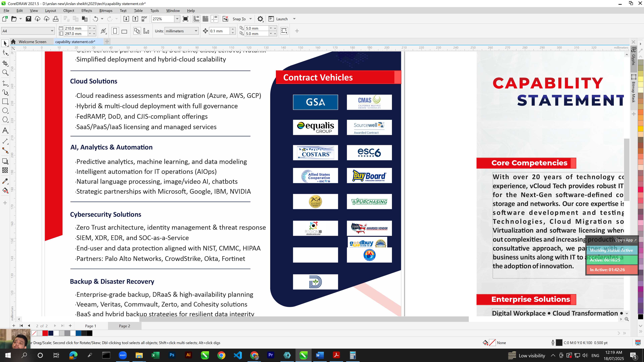
Task: Open the zoom level 272% dropdown
Action: coord(177,19)
